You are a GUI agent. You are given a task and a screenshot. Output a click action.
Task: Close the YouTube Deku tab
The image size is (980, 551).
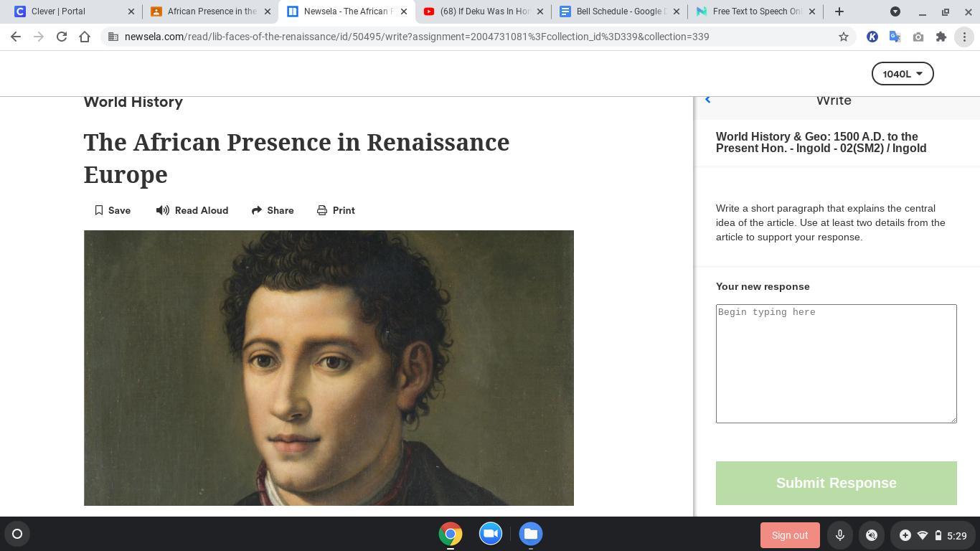(540, 11)
